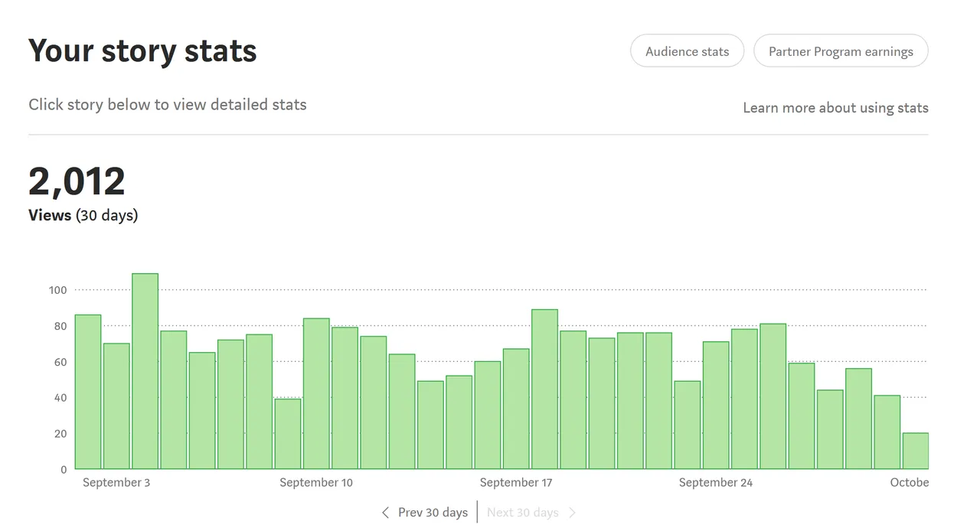
Task: Click the September 10 axis label
Action: 316,483
